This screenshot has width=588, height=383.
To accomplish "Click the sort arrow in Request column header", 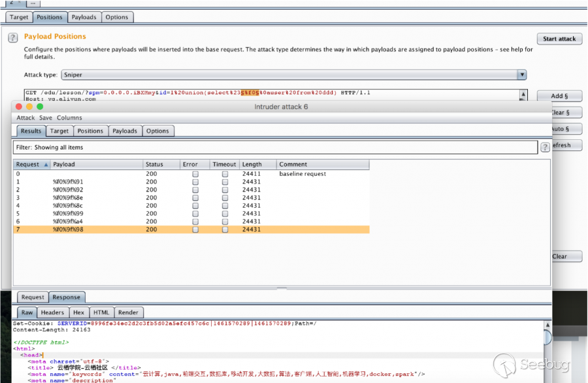I will pos(46,165).
